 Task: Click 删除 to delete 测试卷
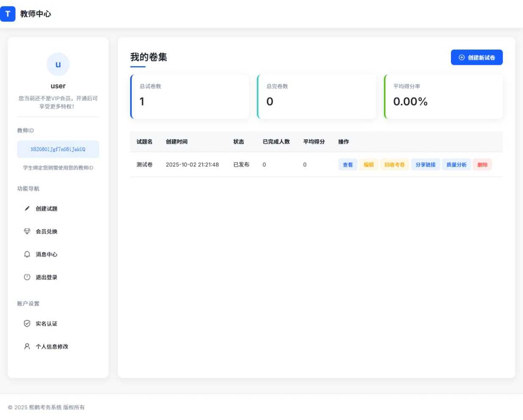coord(482,164)
